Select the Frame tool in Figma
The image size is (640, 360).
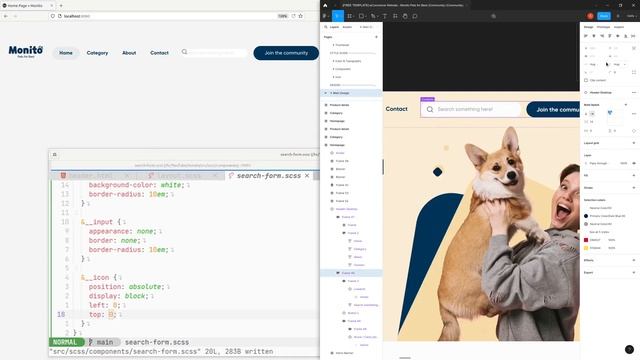pos(349,16)
